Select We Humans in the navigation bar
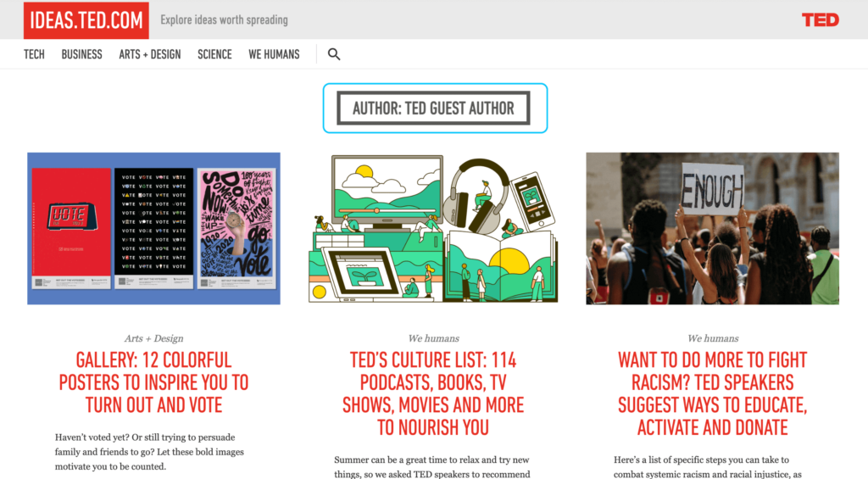Image resolution: width=868 pixels, height=479 pixels. [x=274, y=54]
